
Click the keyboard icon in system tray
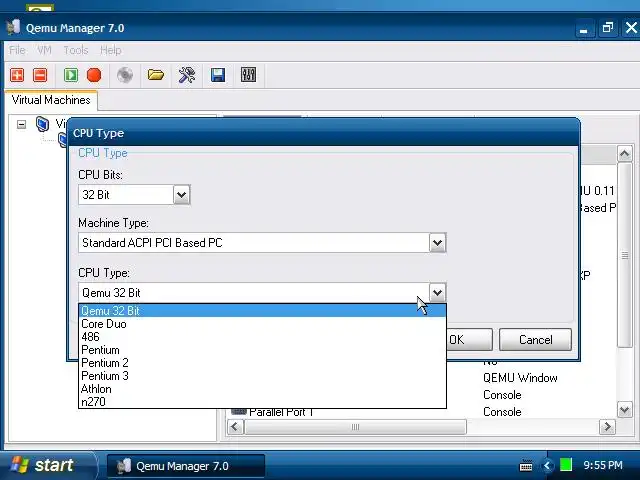click(x=526, y=465)
